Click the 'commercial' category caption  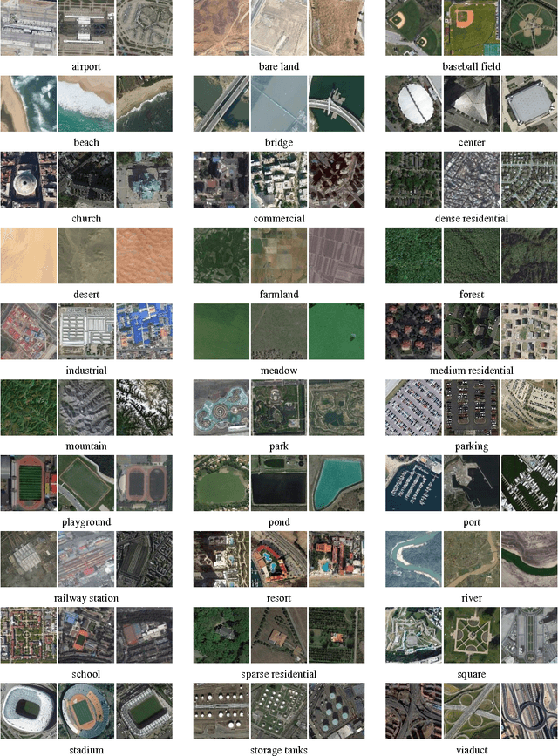[279, 218]
